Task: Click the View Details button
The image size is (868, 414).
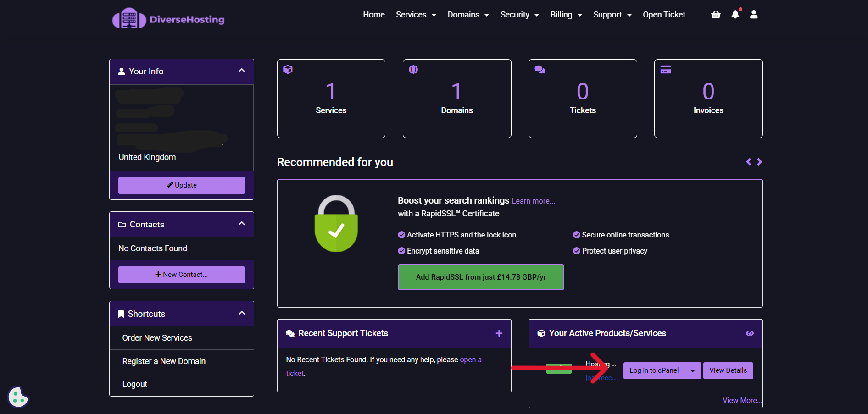Action: click(728, 370)
